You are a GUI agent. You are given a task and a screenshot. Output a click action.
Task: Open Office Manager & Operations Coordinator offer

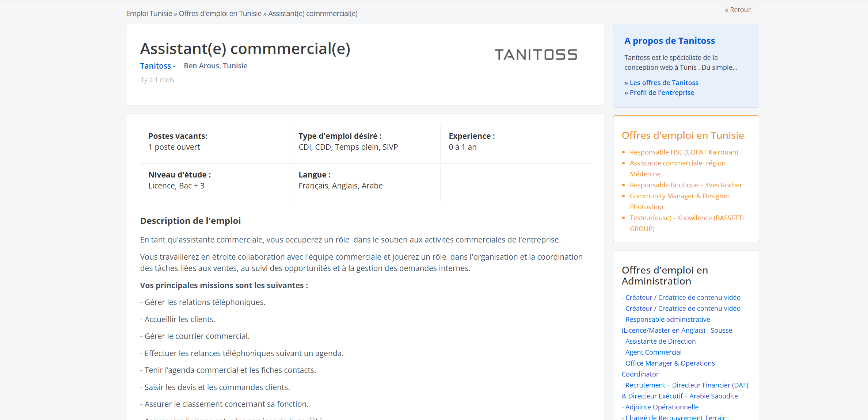[668, 369]
